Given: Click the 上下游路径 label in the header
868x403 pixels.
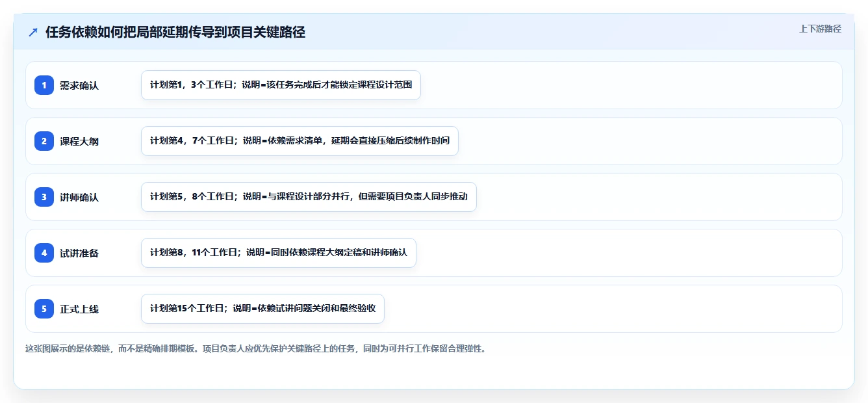Looking at the screenshot, I should pyautogui.click(x=820, y=29).
